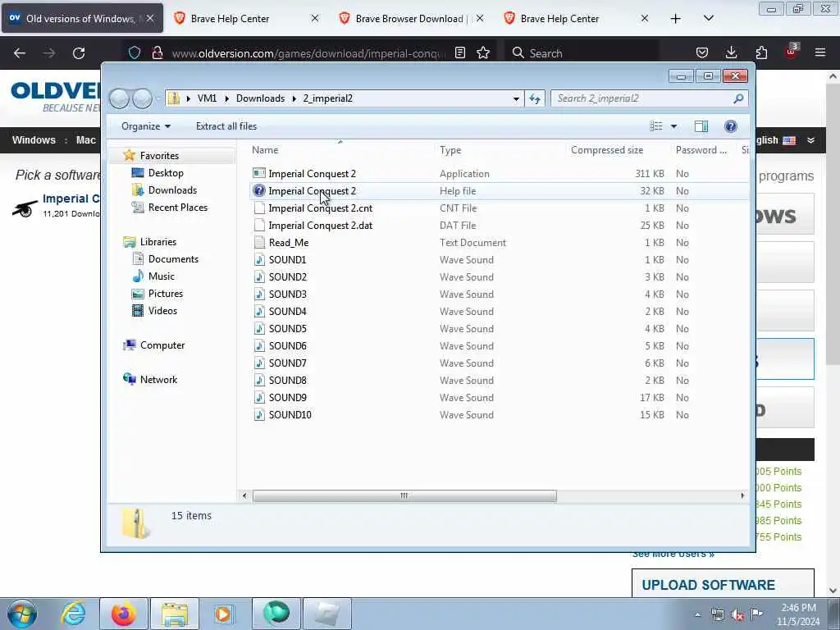
Task: Switch to Old versions of Windows tab
Action: click(82, 18)
